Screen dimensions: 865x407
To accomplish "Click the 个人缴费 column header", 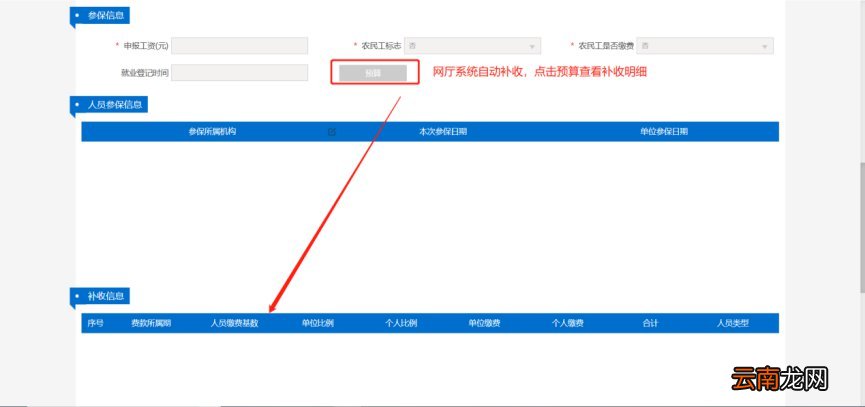I will point(568,323).
